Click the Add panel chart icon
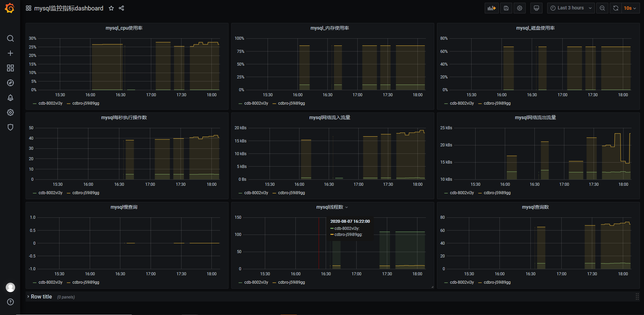 (492, 8)
